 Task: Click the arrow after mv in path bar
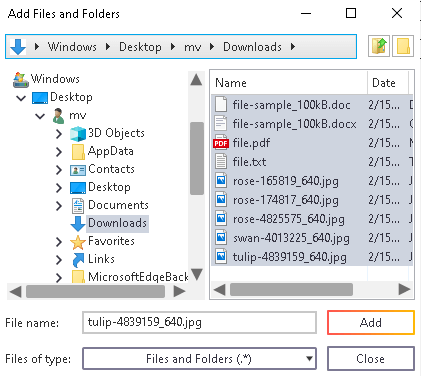click(x=212, y=47)
